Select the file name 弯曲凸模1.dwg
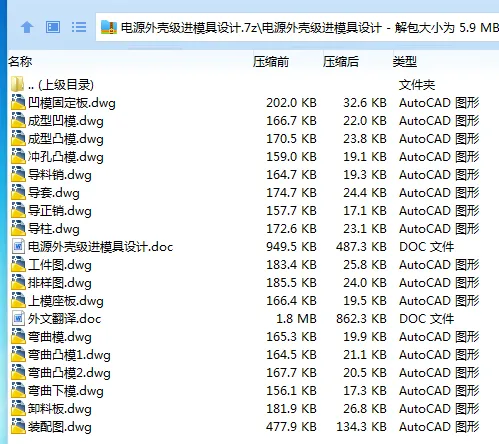The image size is (499, 444). point(69,355)
